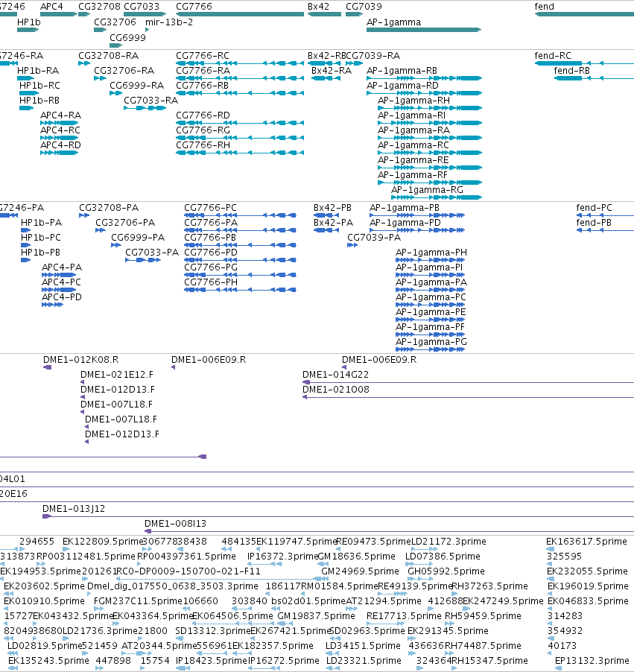Viewport: 634px width, 672px height.
Task: Select the DME1-021E12.F clone label
Action: coord(117,375)
